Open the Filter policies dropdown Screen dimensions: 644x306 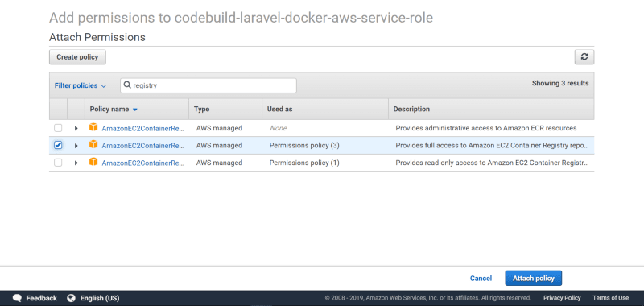(80, 85)
